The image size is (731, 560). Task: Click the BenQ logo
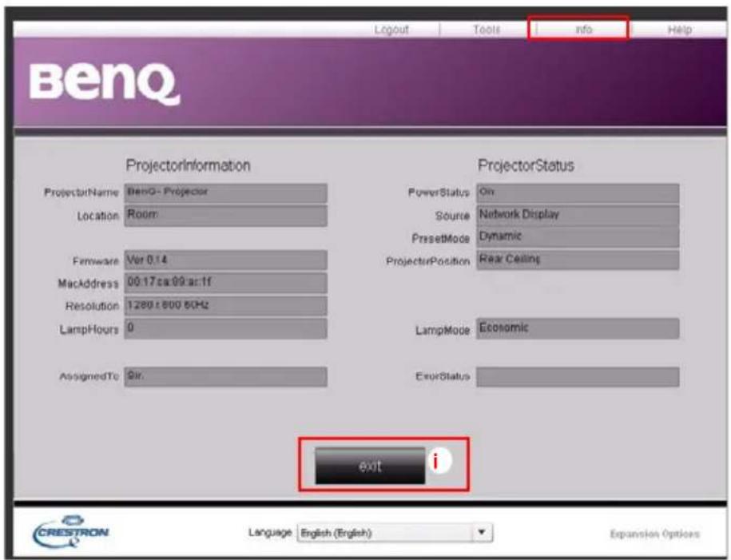(105, 83)
